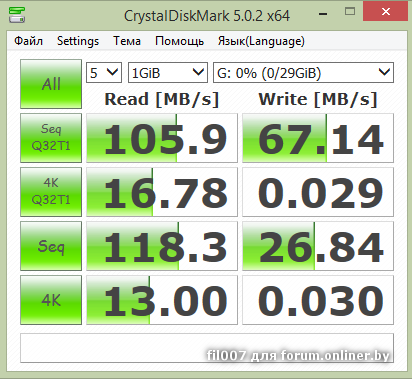The image size is (412, 379).
Task: Start the 4K Q32T1 test
Action: (x=51, y=192)
